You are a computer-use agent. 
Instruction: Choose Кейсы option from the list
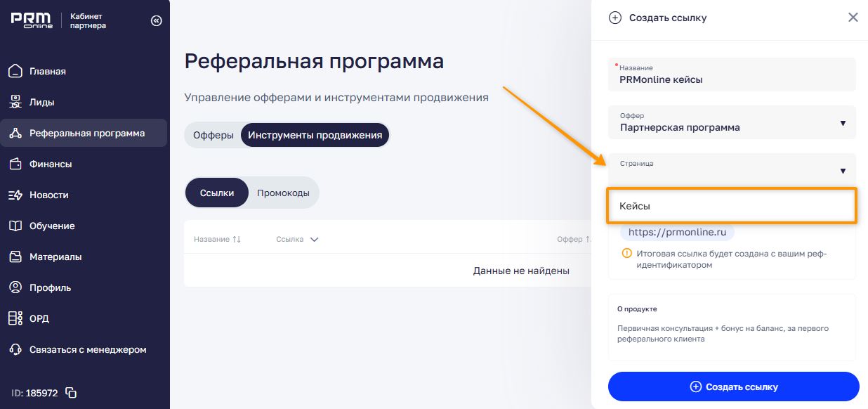tap(731, 206)
